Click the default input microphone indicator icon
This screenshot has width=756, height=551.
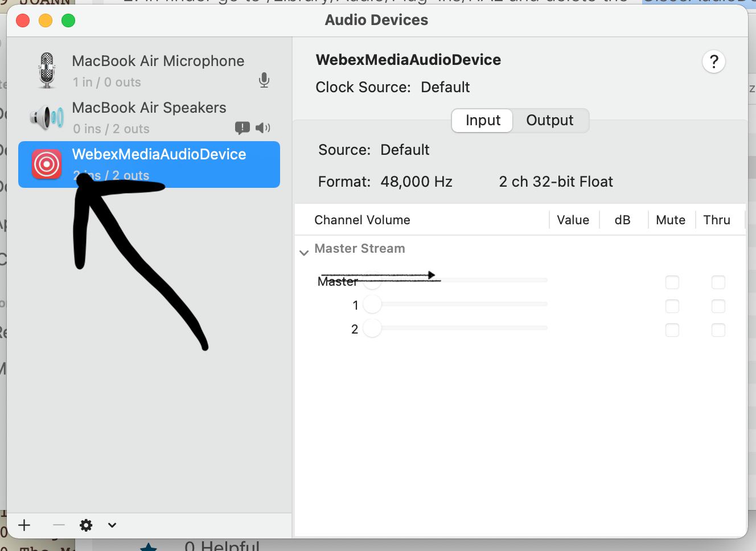(264, 80)
